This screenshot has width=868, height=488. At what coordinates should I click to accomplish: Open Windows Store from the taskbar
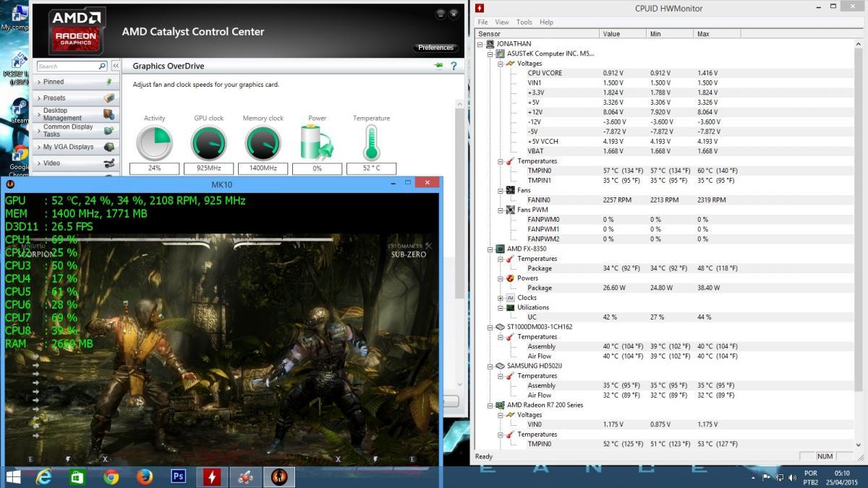click(78, 476)
